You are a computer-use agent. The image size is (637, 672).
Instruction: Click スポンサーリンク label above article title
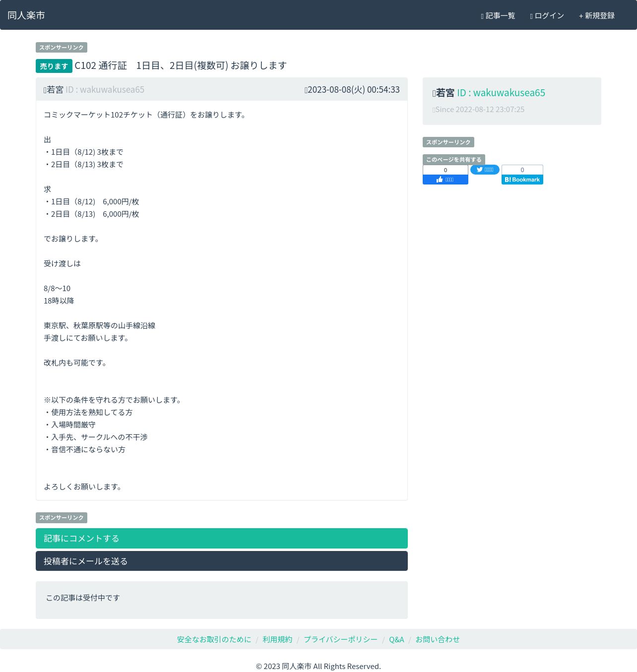(62, 47)
